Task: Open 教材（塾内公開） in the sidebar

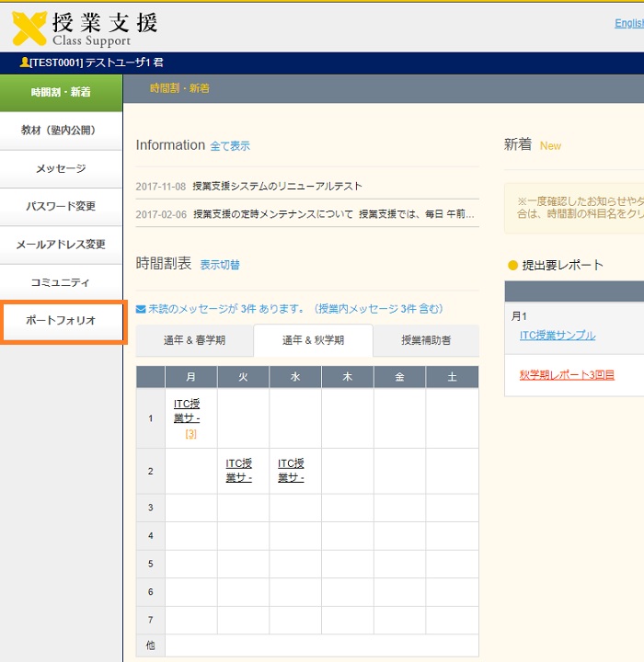Action: click(61, 131)
